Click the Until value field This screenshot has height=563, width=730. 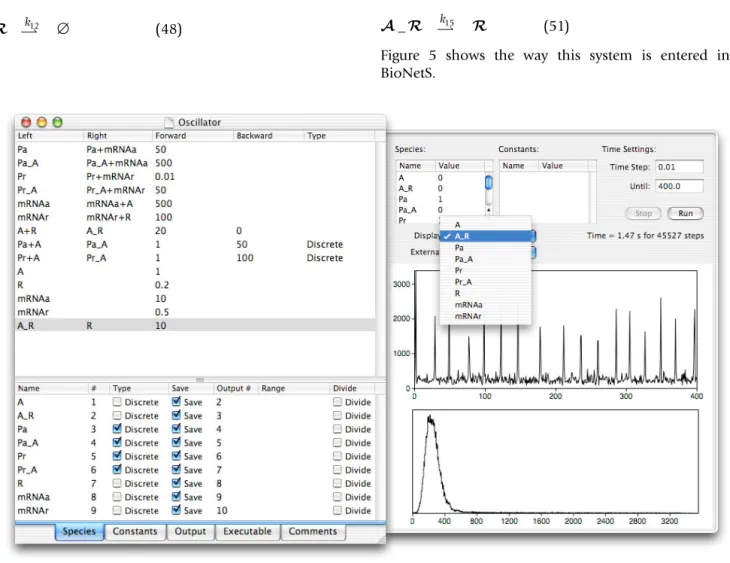(679, 186)
